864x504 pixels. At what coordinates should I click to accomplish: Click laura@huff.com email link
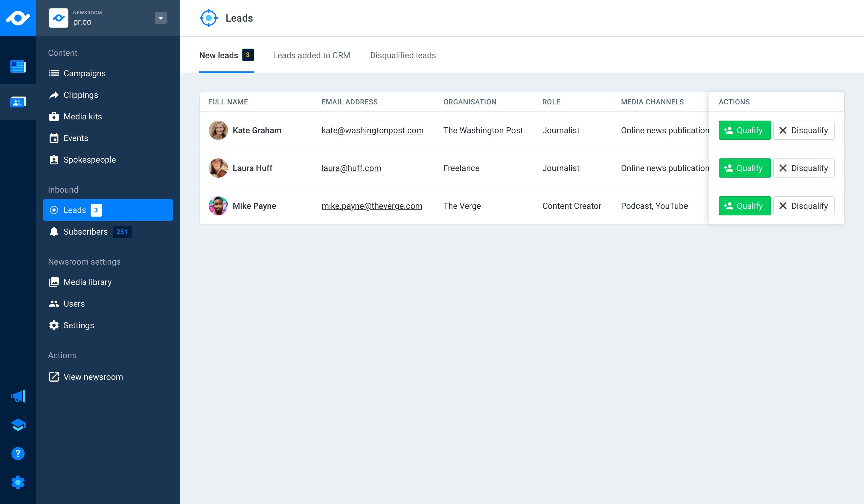[x=351, y=168]
